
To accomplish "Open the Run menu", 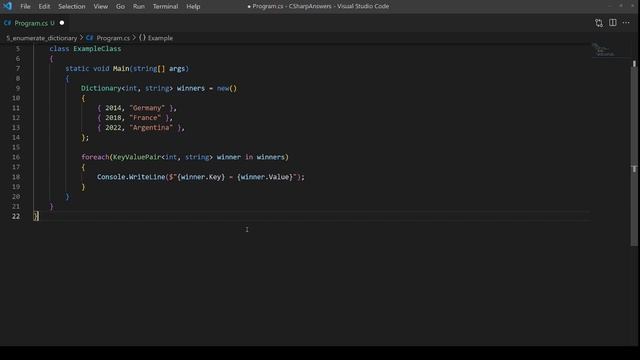I will (x=138, y=6).
